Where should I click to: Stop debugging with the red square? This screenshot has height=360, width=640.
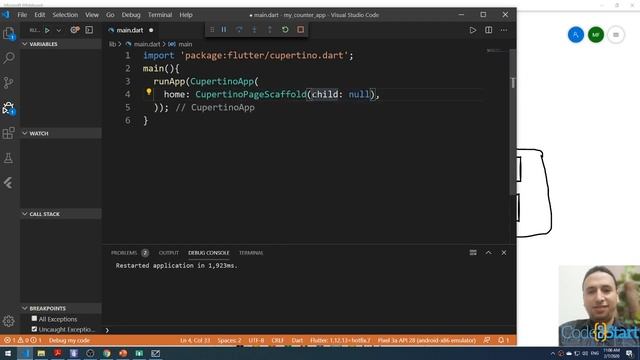pyautogui.click(x=300, y=30)
